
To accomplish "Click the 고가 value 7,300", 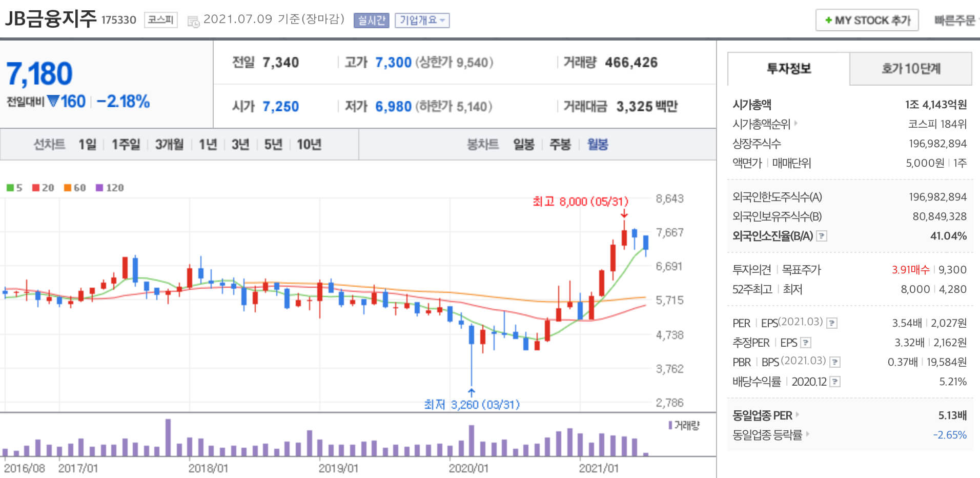I will [394, 63].
